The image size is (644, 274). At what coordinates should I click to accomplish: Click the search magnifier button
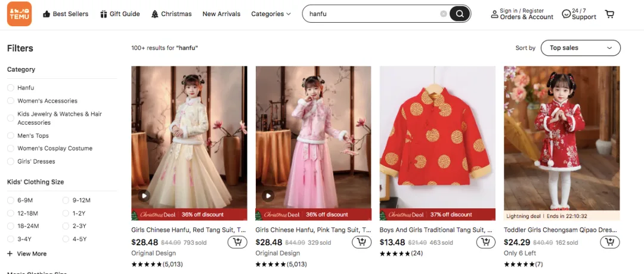(460, 14)
